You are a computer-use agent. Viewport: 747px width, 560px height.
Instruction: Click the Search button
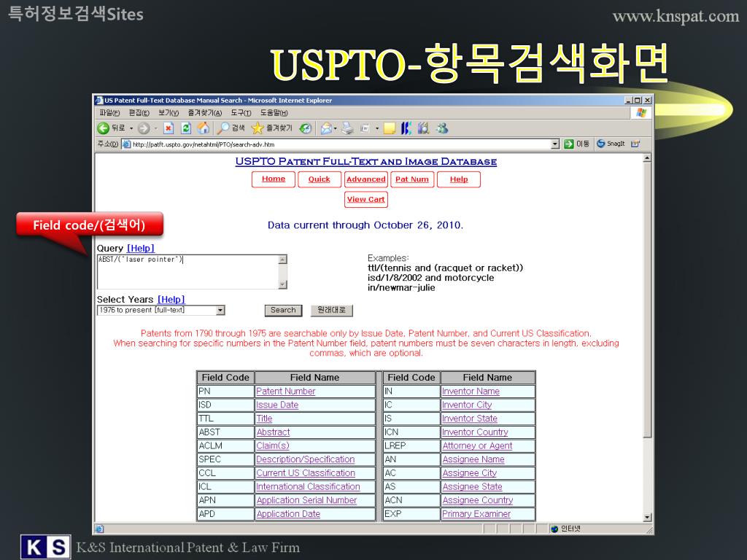click(283, 310)
